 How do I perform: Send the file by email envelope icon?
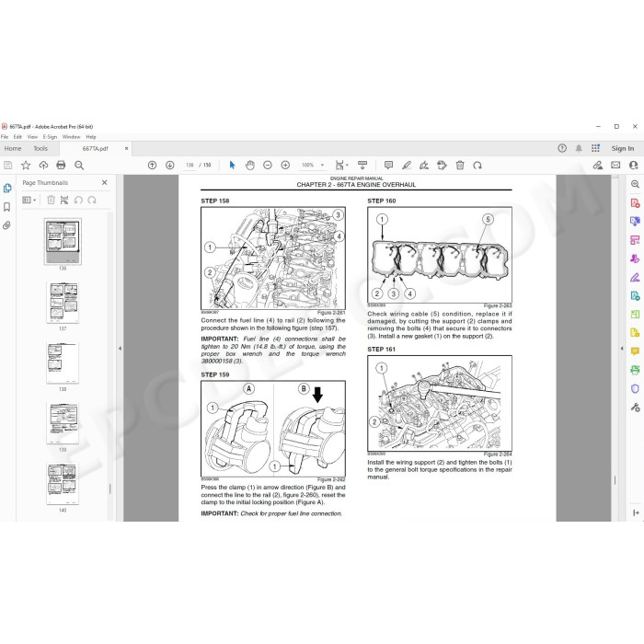pyautogui.click(x=615, y=165)
